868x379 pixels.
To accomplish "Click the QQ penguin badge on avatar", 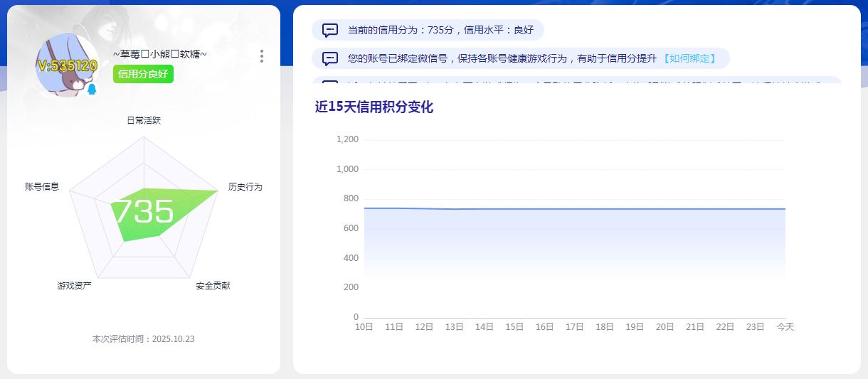I will [x=91, y=90].
